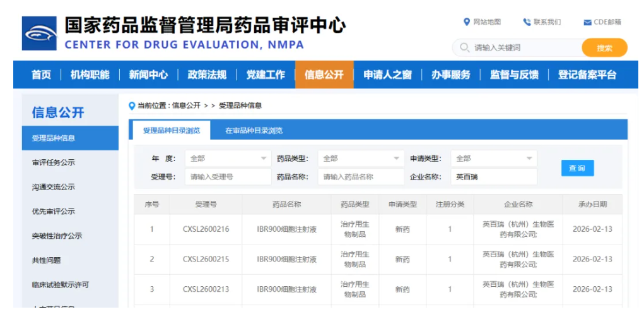Switch to 在审品种目录浏览 tab
This screenshot has height=319, width=644.
click(x=254, y=131)
